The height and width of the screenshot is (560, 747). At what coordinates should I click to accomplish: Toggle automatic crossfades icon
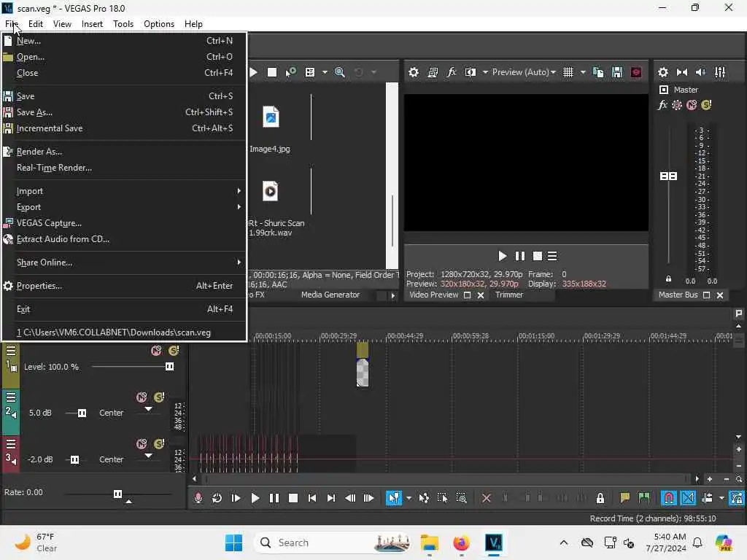point(688,498)
